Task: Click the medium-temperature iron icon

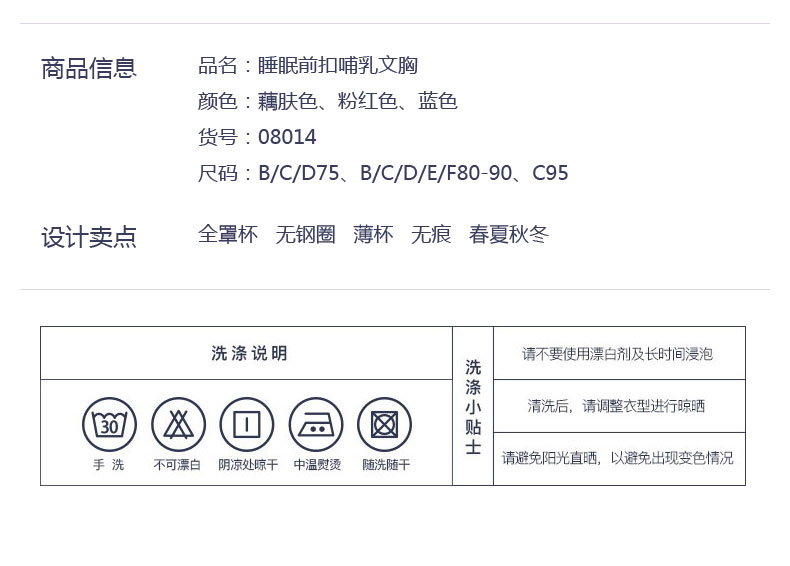Action: [316, 424]
